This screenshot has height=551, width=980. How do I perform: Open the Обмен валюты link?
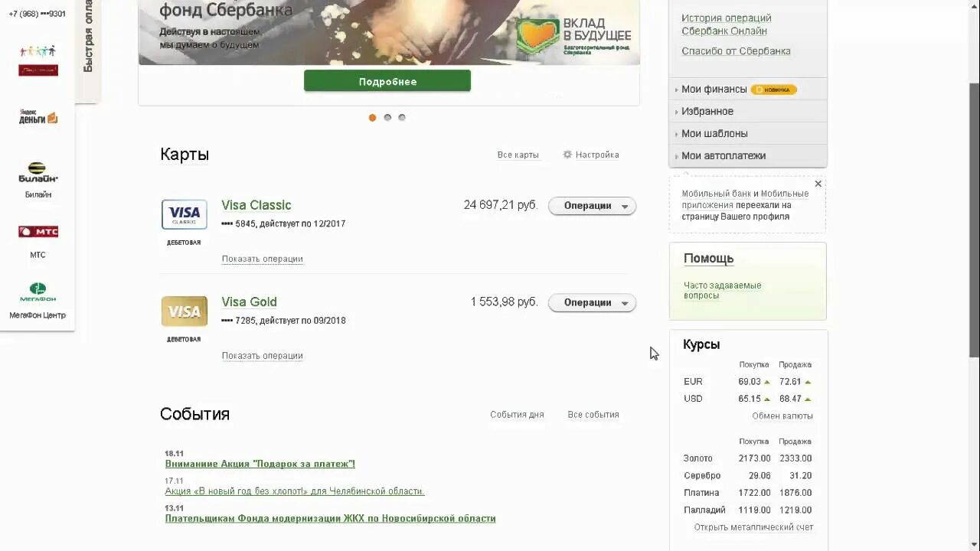(x=782, y=416)
